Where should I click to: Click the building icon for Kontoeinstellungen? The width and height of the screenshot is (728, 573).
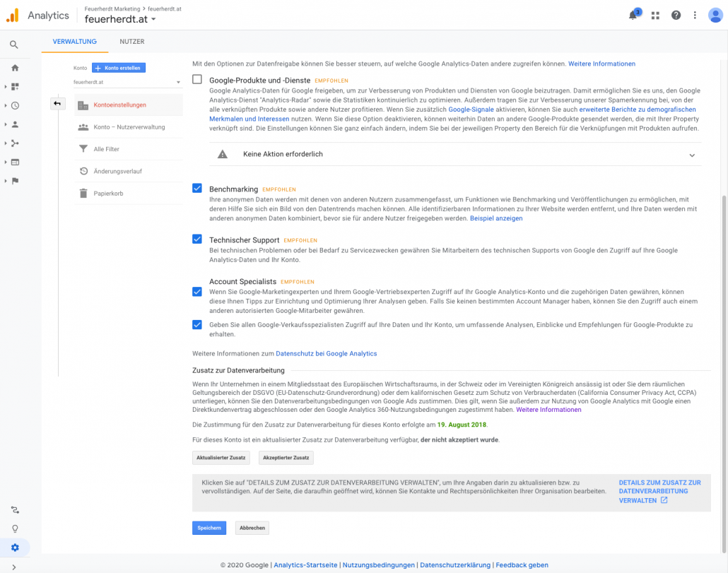(x=83, y=105)
